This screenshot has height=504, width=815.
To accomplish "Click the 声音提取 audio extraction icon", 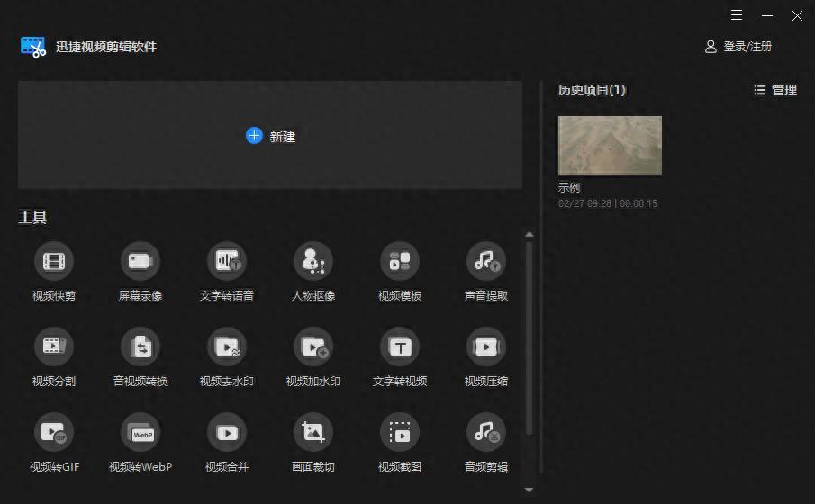I will click(x=486, y=262).
